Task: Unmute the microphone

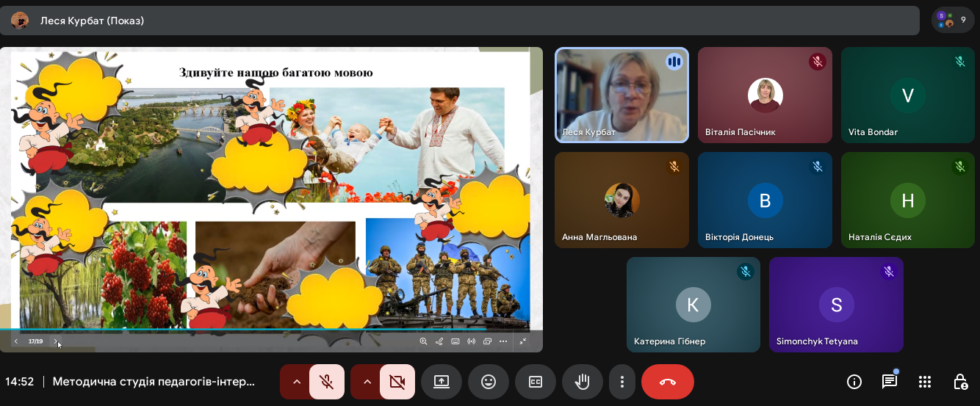Action: click(x=327, y=382)
